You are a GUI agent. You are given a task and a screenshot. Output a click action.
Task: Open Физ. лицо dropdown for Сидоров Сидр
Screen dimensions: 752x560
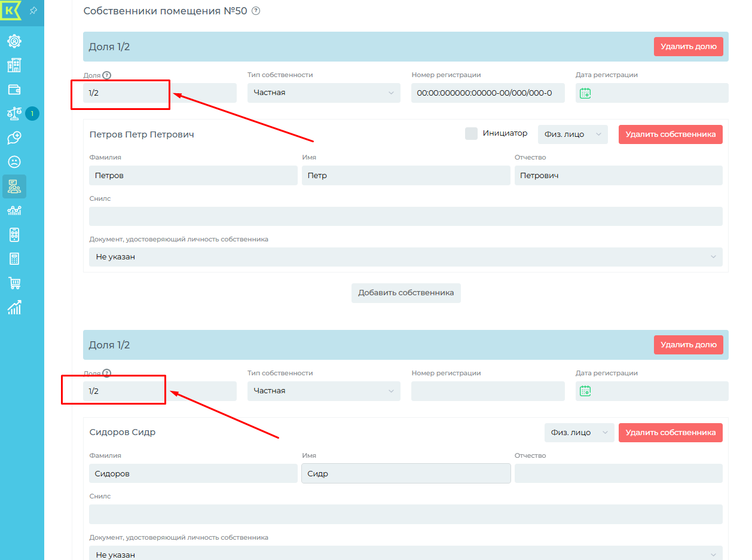click(579, 433)
